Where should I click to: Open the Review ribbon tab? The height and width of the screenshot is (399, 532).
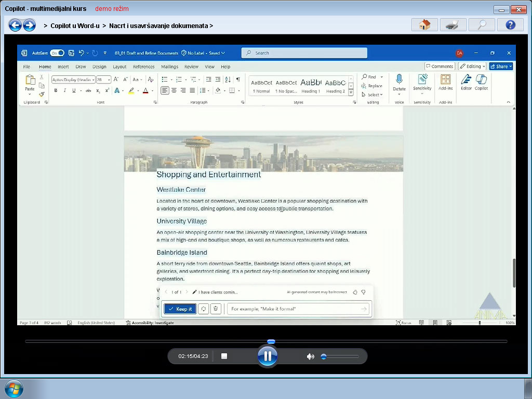click(x=191, y=67)
